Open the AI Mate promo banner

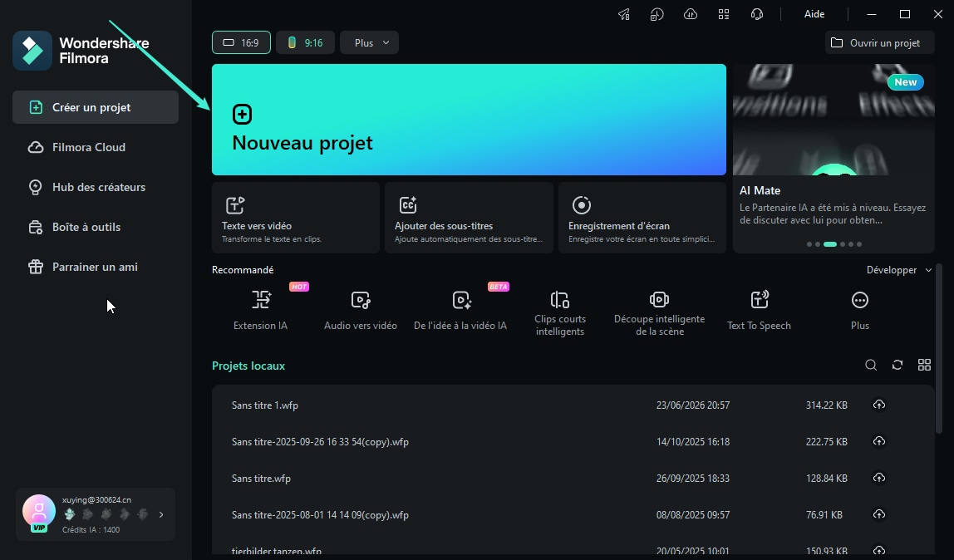click(834, 158)
